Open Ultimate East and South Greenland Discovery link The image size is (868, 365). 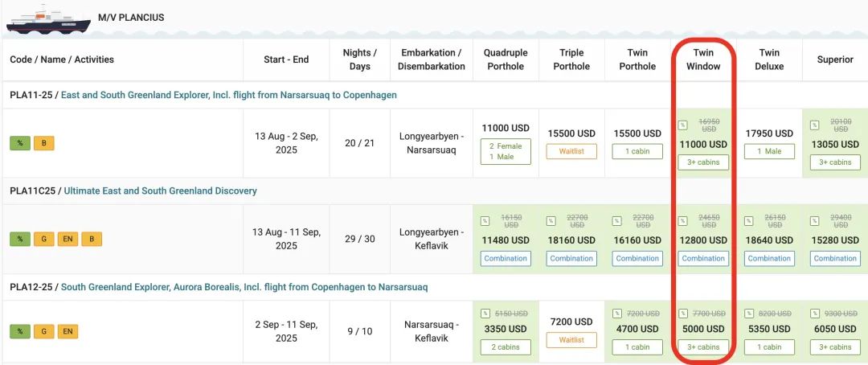pos(161,191)
